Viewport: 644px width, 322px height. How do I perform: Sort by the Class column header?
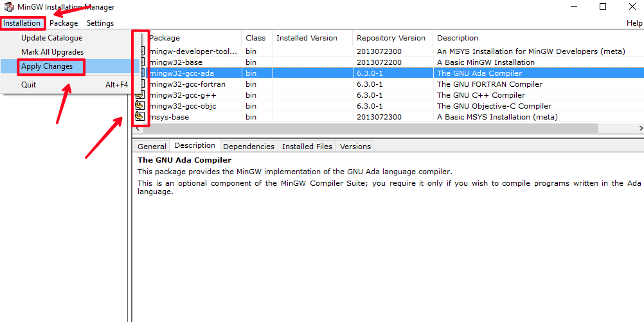coord(256,38)
